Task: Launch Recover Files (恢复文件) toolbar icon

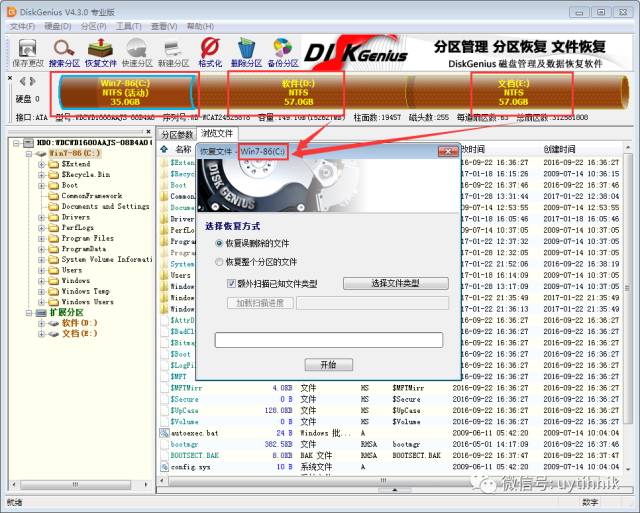Action: pos(100,53)
